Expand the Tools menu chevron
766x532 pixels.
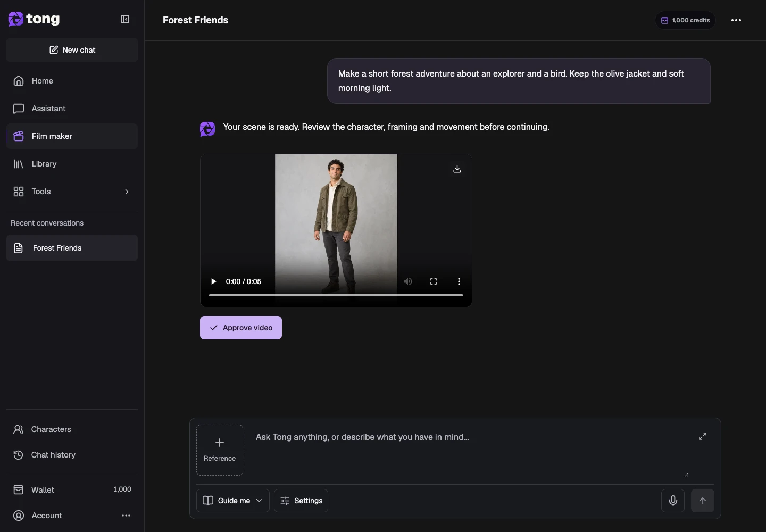pos(127,192)
